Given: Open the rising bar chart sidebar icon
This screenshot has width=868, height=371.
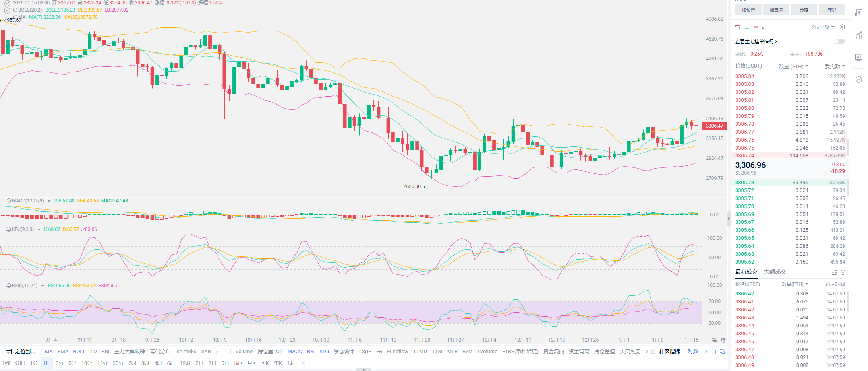Looking at the screenshot, I should (858, 35).
